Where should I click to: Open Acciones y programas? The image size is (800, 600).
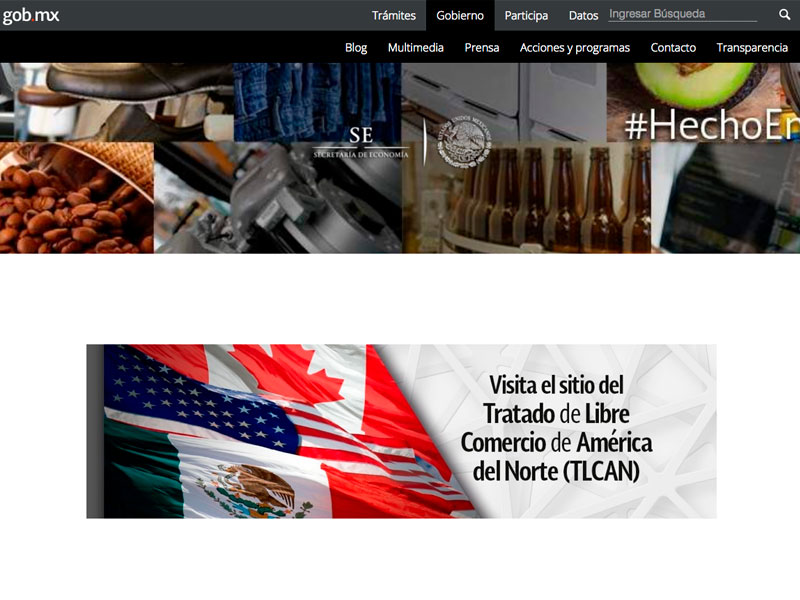click(x=574, y=47)
